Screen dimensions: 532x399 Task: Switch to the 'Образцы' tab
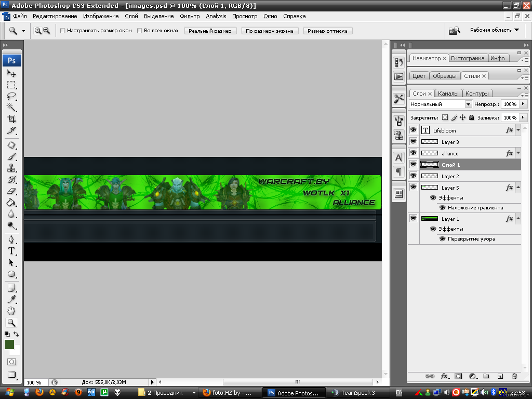click(x=445, y=76)
